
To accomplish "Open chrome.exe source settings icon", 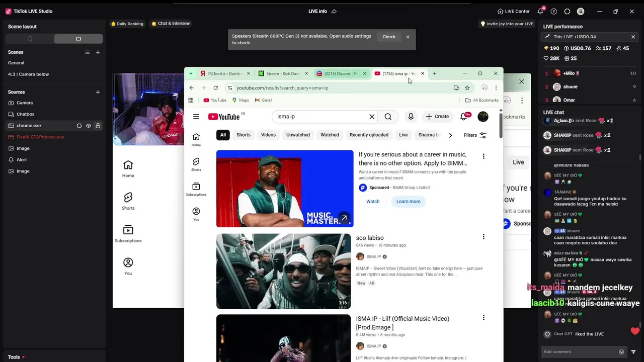I will point(79,126).
